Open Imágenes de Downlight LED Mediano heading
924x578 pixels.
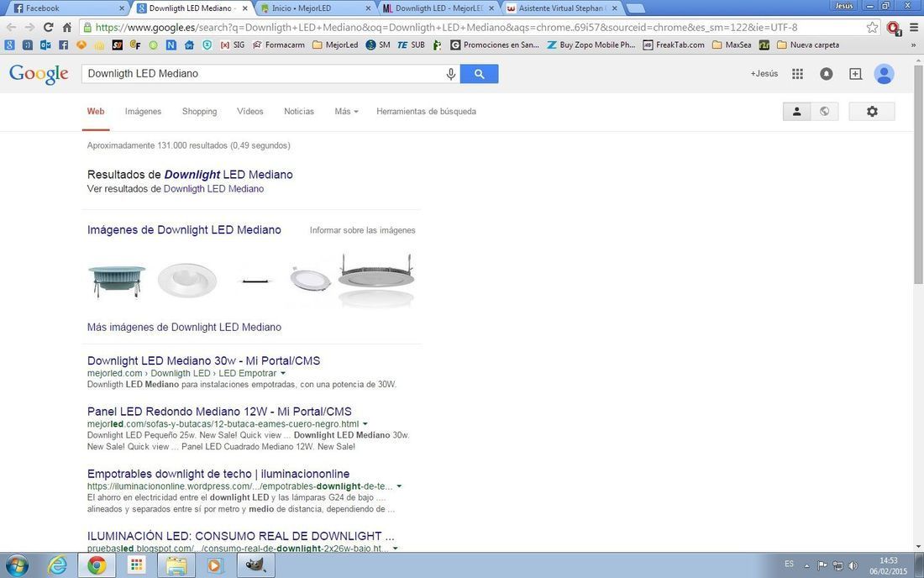point(184,230)
